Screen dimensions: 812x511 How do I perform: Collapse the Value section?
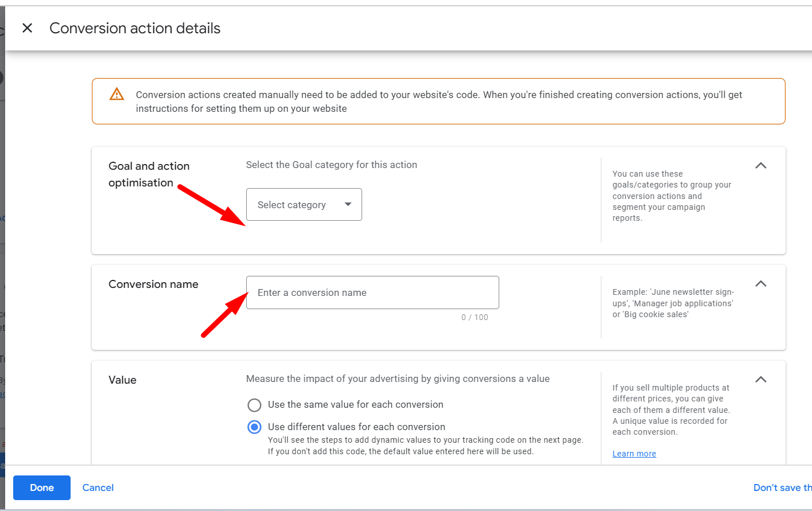pos(761,380)
